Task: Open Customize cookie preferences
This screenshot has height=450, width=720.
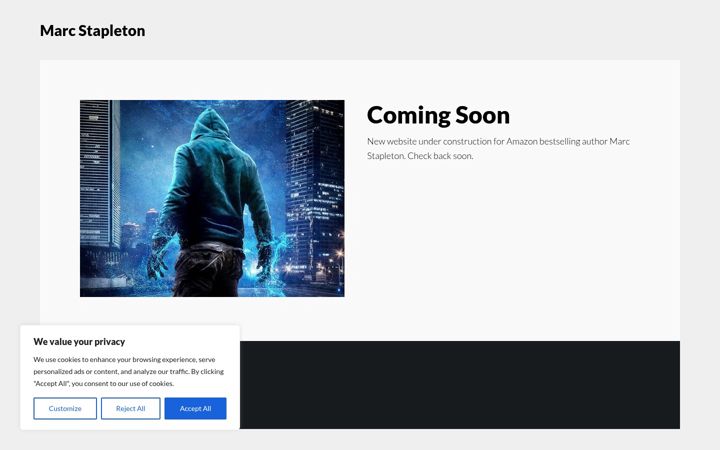Action: click(x=65, y=408)
